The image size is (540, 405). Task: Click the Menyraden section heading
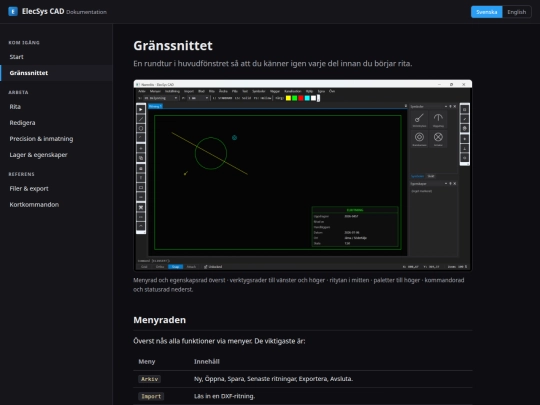[x=159, y=320]
